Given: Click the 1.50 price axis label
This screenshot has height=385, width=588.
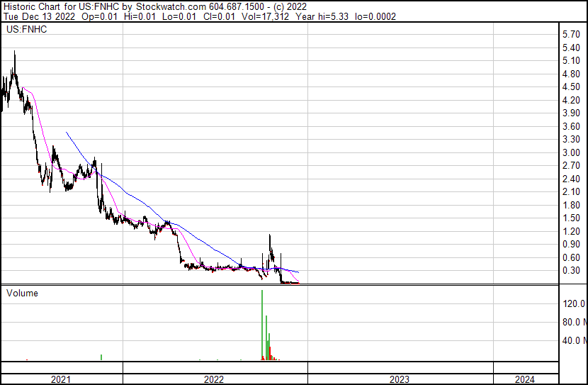Looking at the screenshot, I should [x=571, y=218].
